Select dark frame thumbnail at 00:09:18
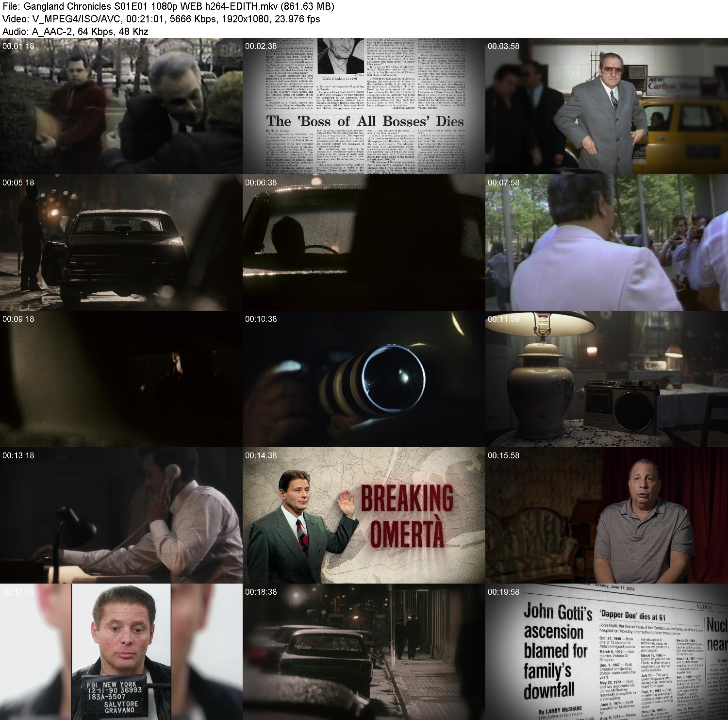This screenshot has width=728, height=720. point(121,379)
